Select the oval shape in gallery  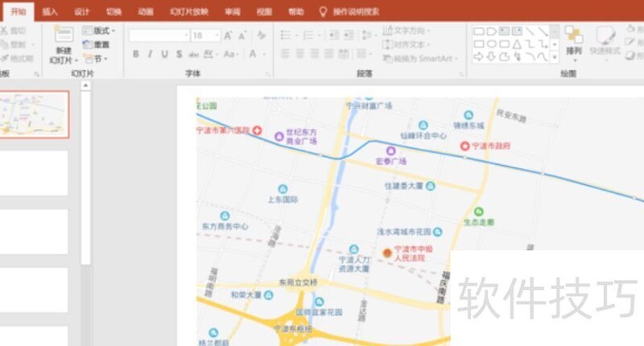click(491, 44)
